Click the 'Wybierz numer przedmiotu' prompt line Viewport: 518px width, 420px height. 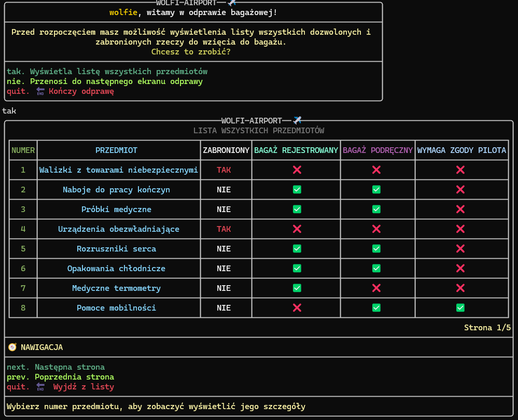(x=156, y=407)
